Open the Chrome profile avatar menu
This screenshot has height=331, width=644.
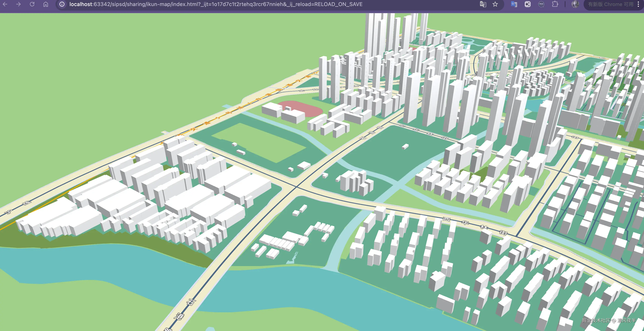(575, 4)
